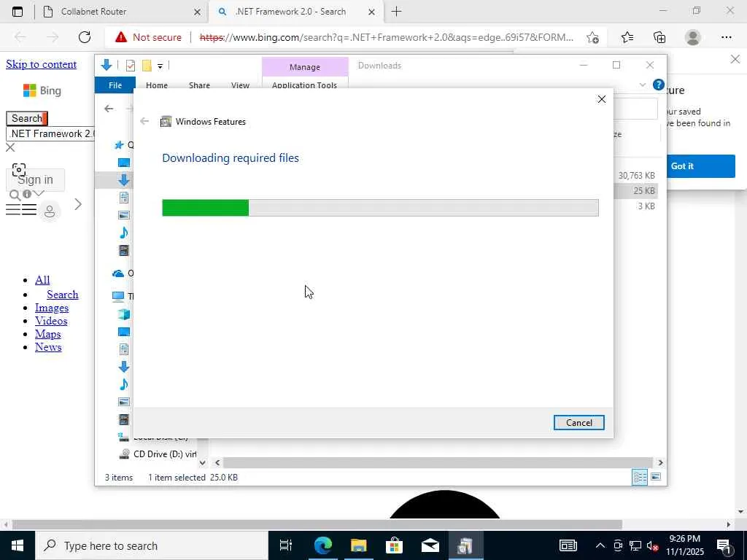Show hidden tray icons chevron
The image size is (747, 560).
pos(600,545)
